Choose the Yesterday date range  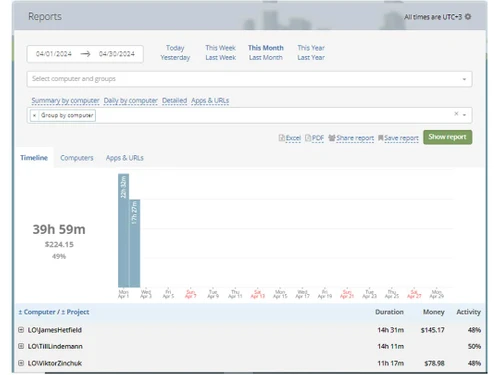tap(175, 57)
